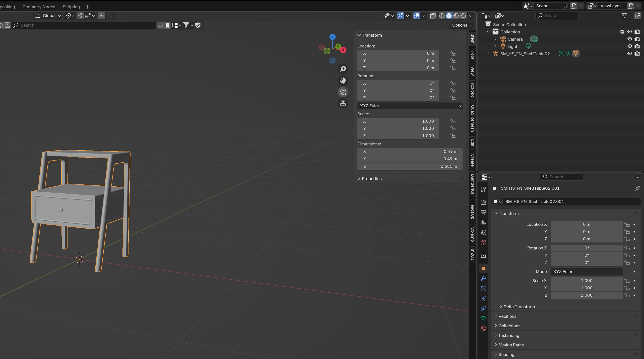
Task: Expand the SM_HS_FN_ShelfTable02 outliner item
Action: pos(488,54)
